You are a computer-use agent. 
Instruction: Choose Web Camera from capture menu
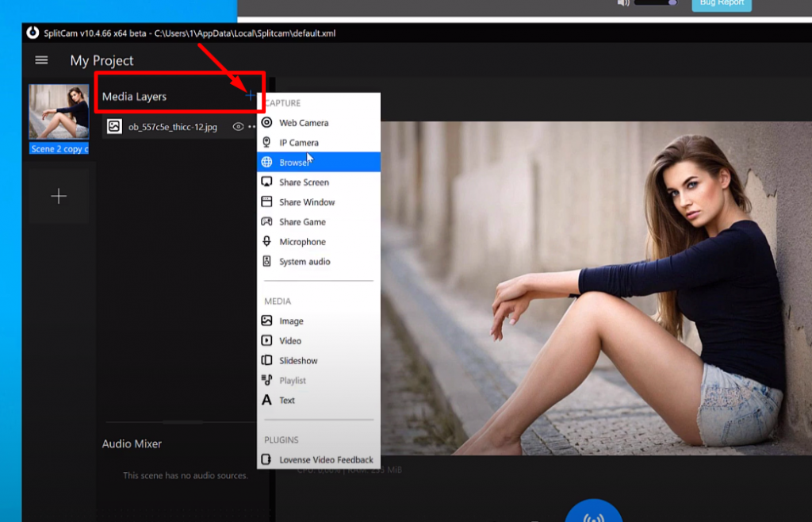[x=319, y=123]
